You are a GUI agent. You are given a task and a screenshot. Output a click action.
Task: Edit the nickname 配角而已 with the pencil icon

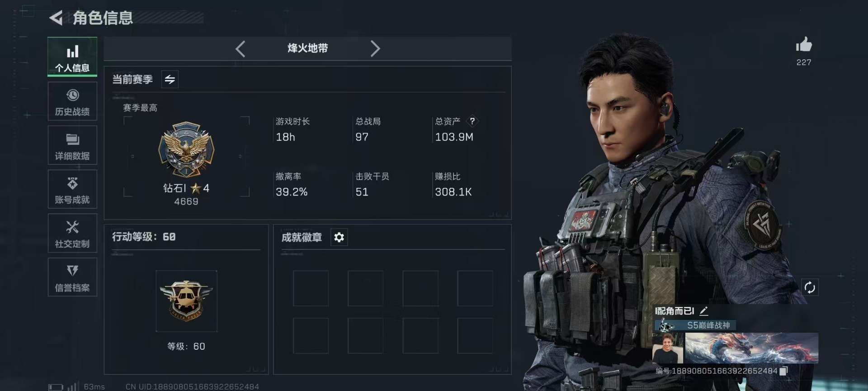pos(703,311)
